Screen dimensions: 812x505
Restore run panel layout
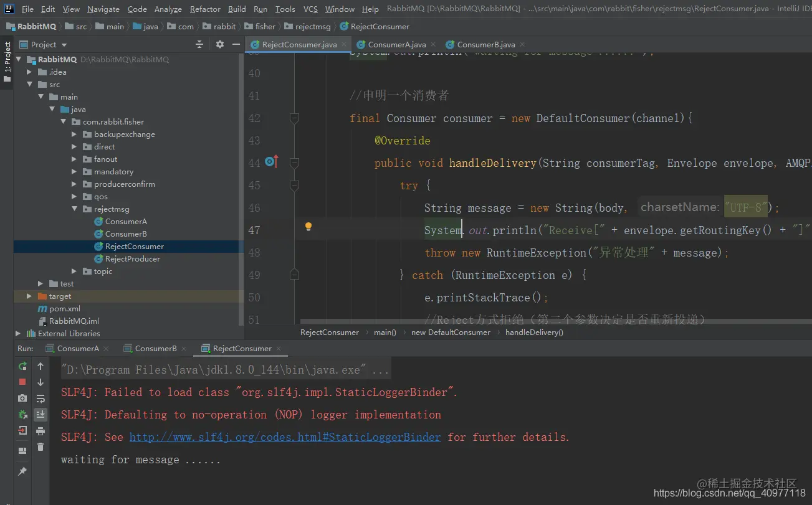click(x=22, y=451)
